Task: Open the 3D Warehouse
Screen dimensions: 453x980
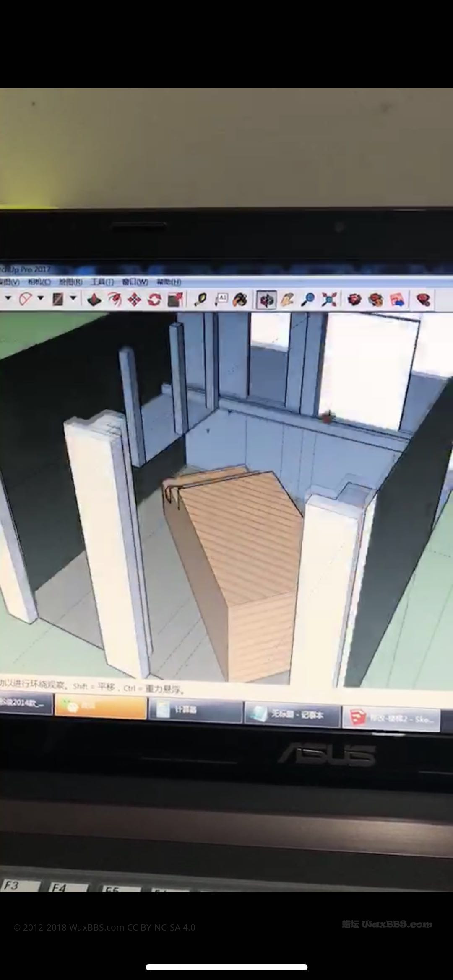Action: click(354, 300)
